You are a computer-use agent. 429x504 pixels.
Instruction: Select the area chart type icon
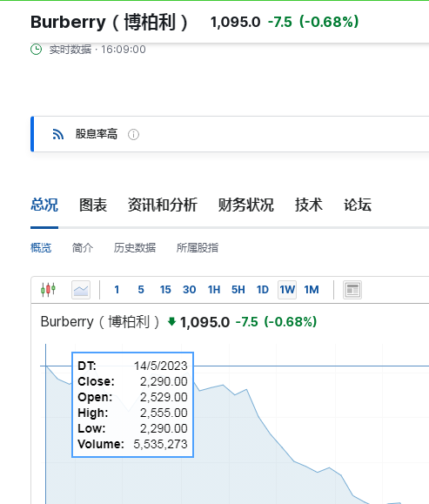tap(81, 290)
